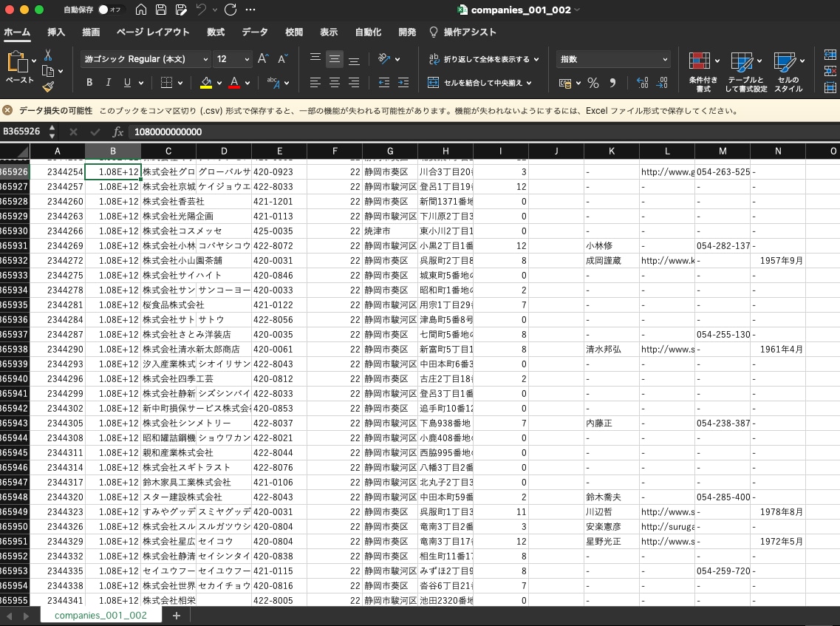Image resolution: width=840 pixels, height=626 pixels.
Task: Open Format as Table menu
Action: pyautogui.click(x=745, y=72)
